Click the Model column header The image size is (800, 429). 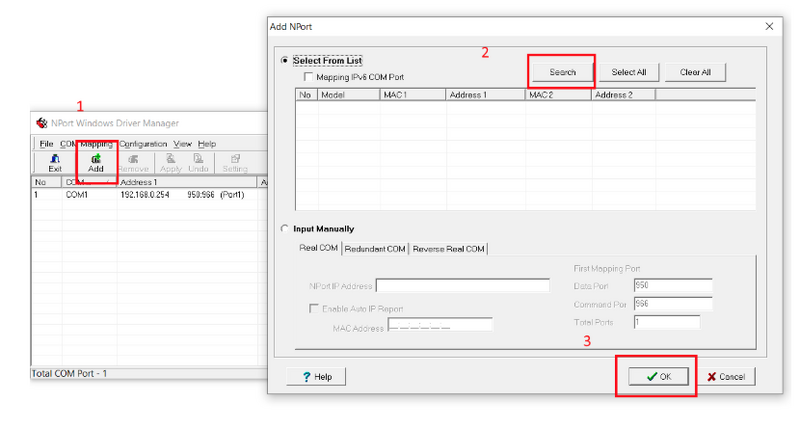pyautogui.click(x=349, y=95)
